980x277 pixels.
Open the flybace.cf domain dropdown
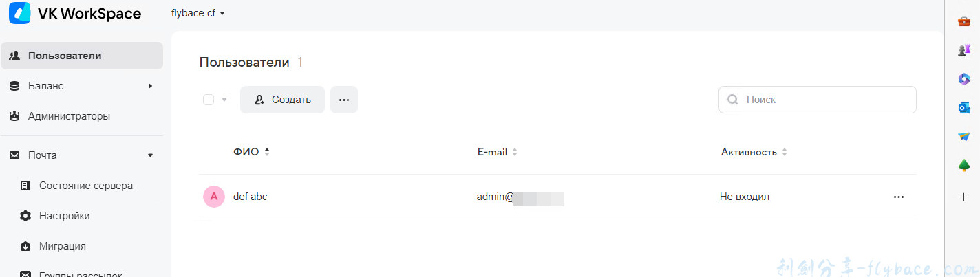click(x=198, y=13)
